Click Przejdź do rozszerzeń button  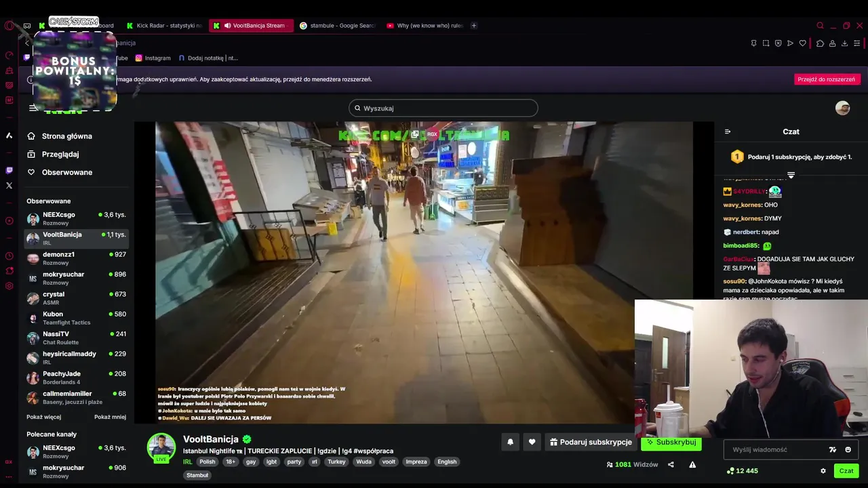826,79
